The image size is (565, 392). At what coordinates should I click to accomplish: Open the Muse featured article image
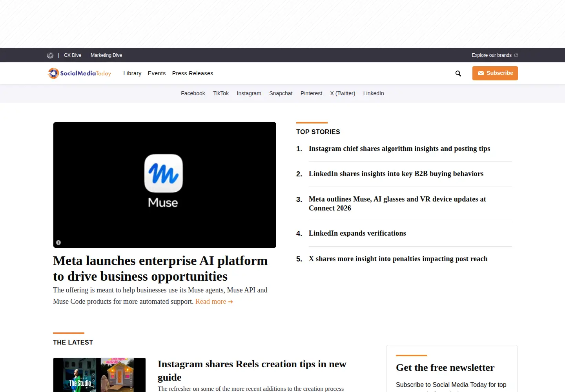[x=165, y=185]
